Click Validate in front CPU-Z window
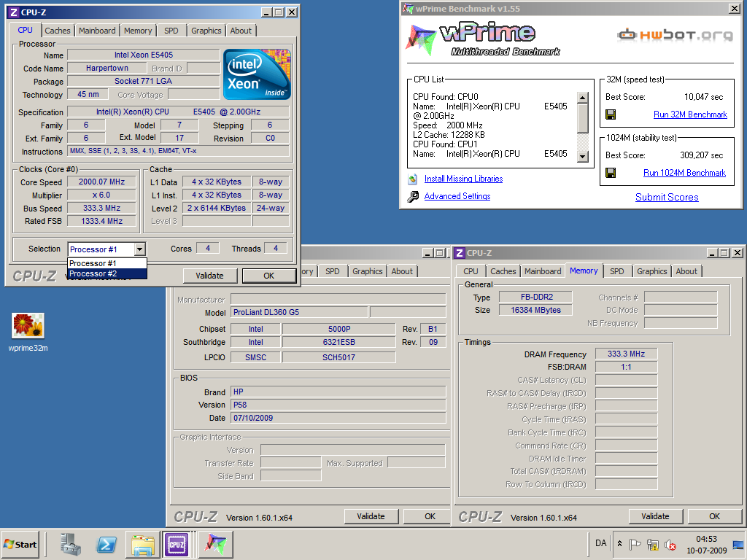The image size is (747, 560). point(209,275)
